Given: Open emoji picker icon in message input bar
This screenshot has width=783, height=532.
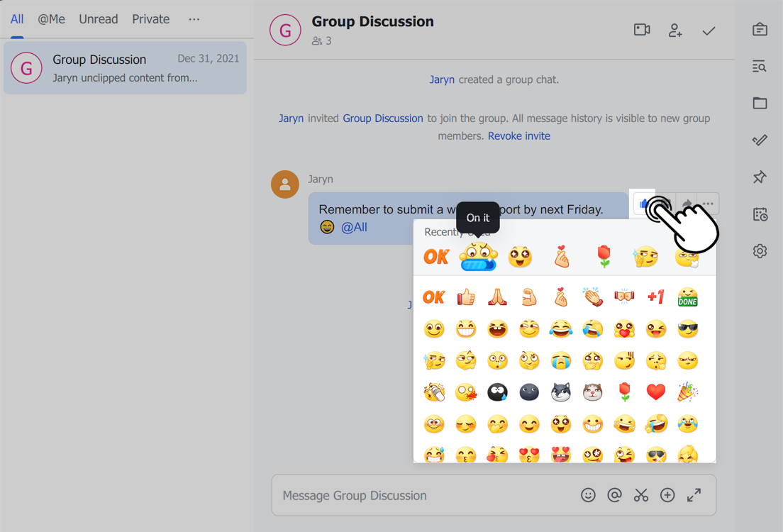Looking at the screenshot, I should pos(588,495).
